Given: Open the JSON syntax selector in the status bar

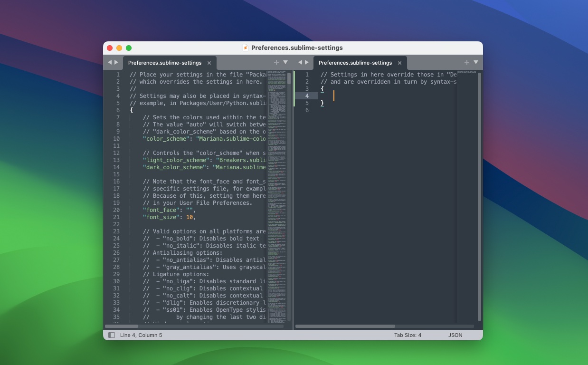Looking at the screenshot, I should pos(455,335).
